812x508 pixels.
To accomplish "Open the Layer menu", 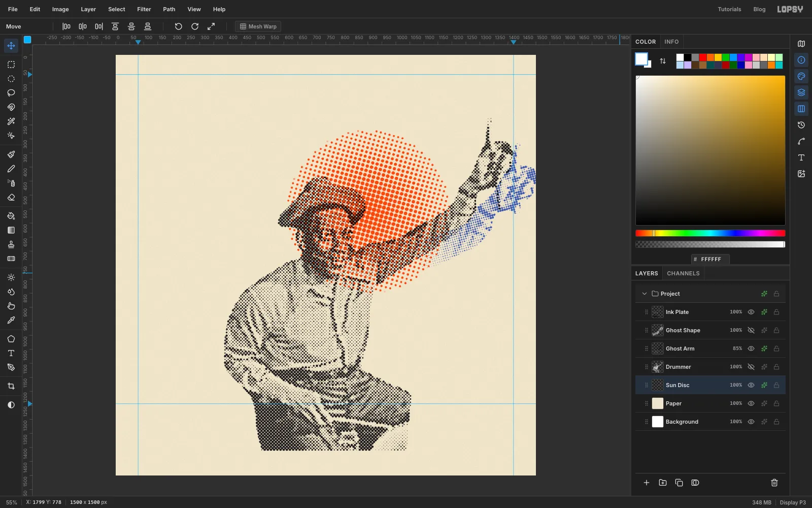I will (x=88, y=9).
